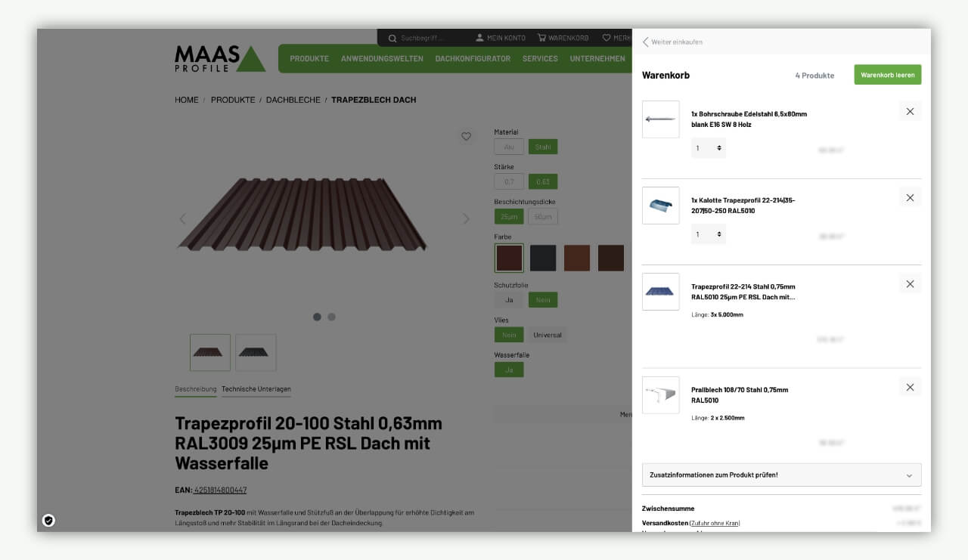
Task: Set Wasserfalle to Ja
Action: [509, 370]
